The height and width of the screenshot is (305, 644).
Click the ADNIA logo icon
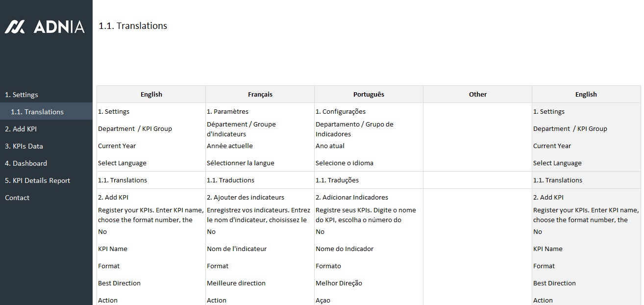pos(15,27)
